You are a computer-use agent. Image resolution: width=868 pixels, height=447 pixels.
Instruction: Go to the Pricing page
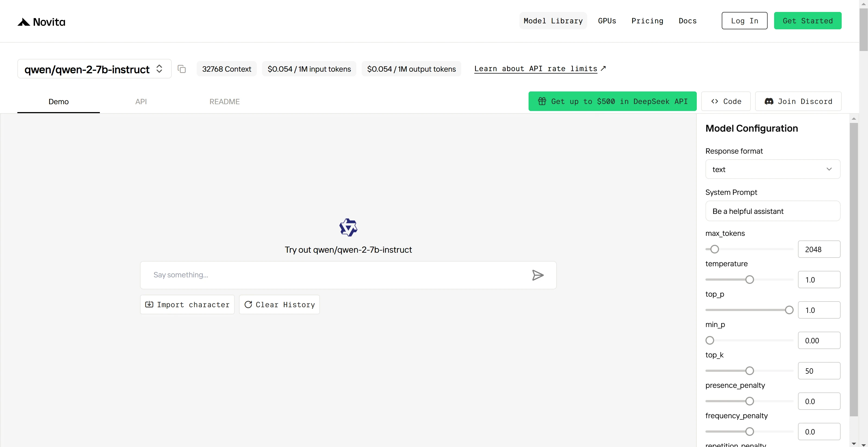[x=647, y=21]
